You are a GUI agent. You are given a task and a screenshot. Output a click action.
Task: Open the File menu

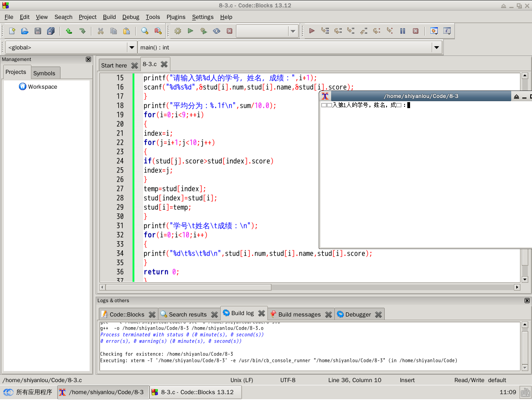coord(9,17)
